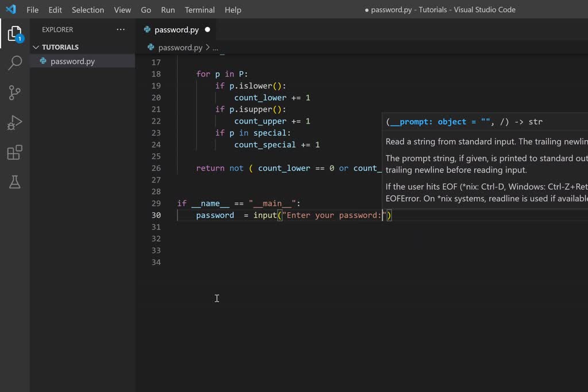Click the VS Code logo icon
The height and width of the screenshot is (392, 588).
[11, 9]
